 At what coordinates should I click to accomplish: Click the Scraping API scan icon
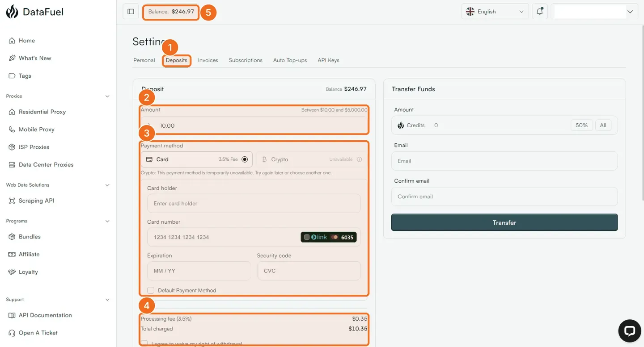pyautogui.click(x=12, y=201)
